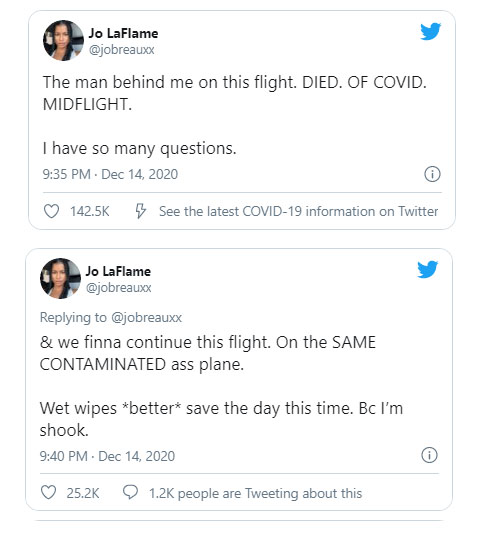Click the speech bubble reply icon

[131, 492]
